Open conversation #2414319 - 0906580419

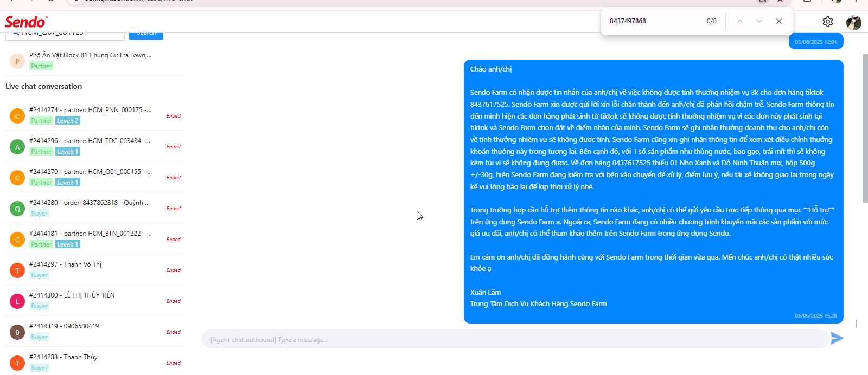coord(95,332)
